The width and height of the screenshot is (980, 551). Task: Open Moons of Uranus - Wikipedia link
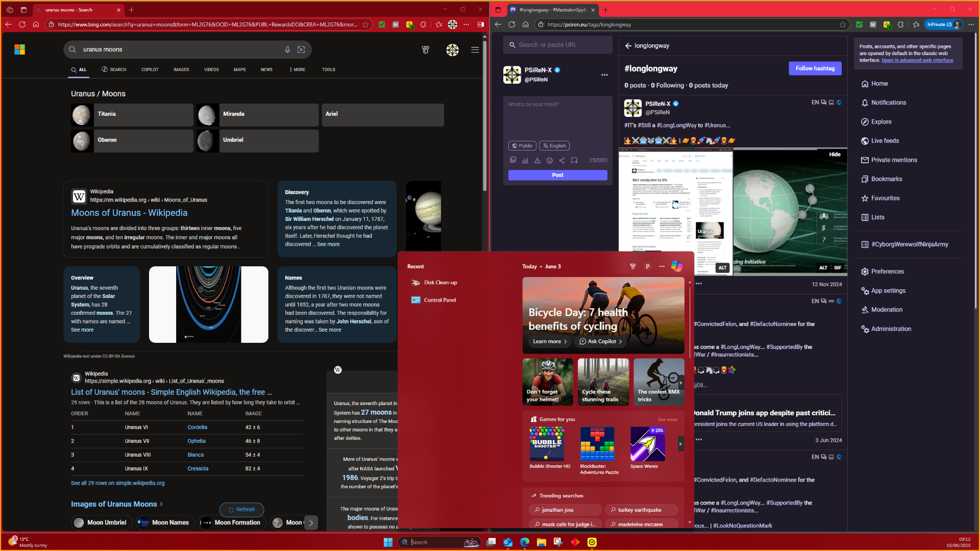pyautogui.click(x=129, y=213)
